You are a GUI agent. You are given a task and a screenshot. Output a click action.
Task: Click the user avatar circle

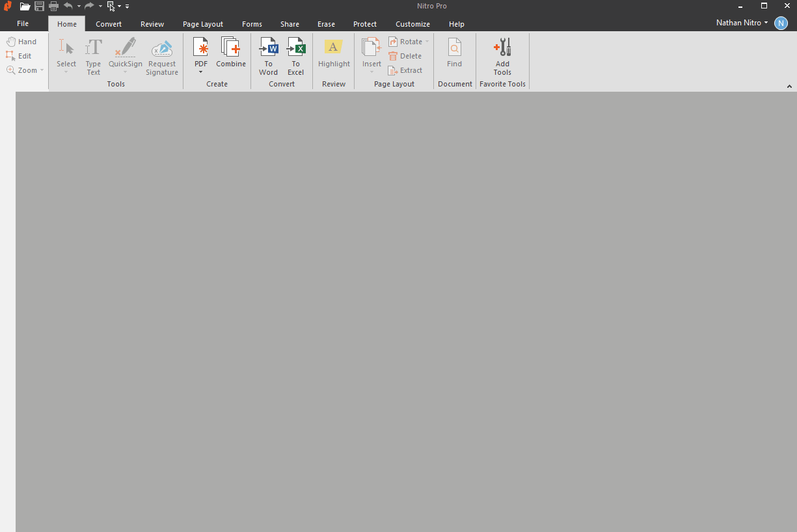[x=781, y=23]
